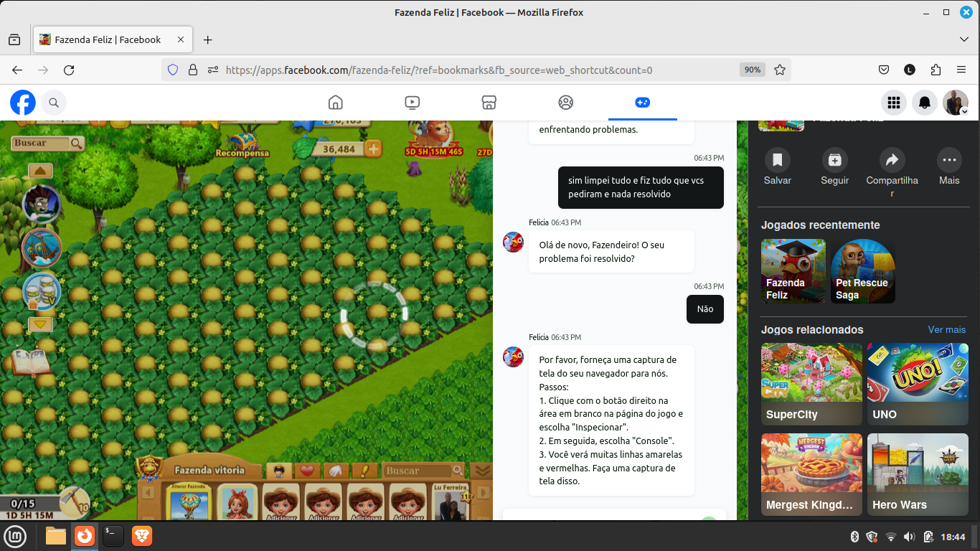The width and height of the screenshot is (980, 551).
Task: Go back with the browser back arrow
Action: tap(17, 70)
